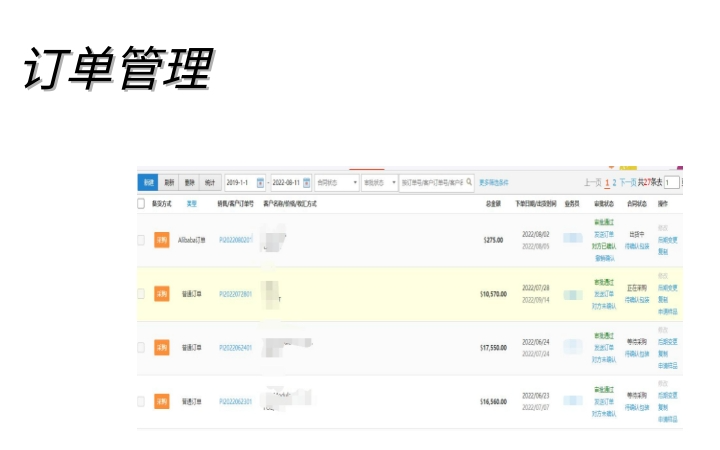Image resolution: width=720 pixels, height=450 pixels.
Task: Click the 删除 delete button
Action: (x=190, y=182)
